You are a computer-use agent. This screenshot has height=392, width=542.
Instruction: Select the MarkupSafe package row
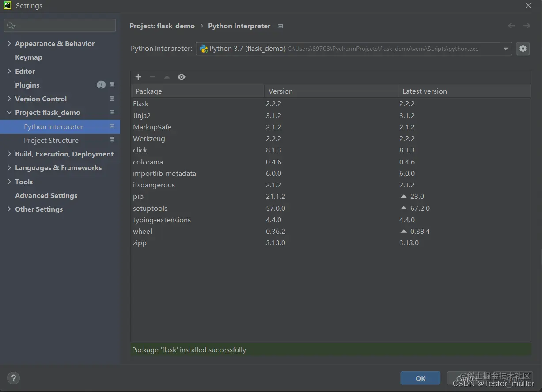click(x=331, y=127)
